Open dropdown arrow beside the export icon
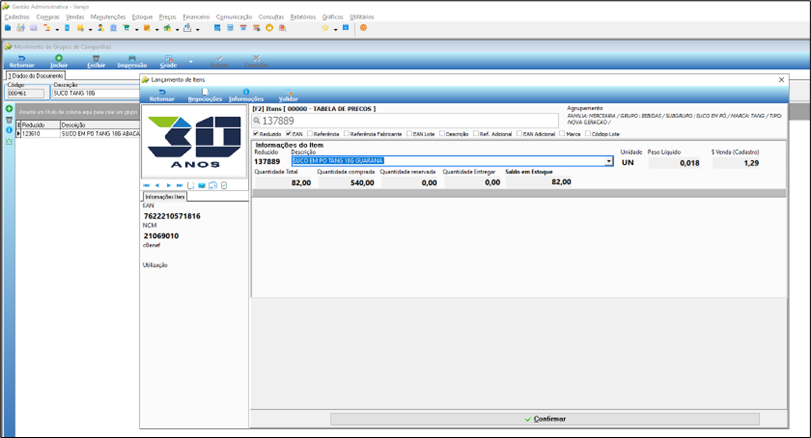 pyautogui.click(x=198, y=29)
